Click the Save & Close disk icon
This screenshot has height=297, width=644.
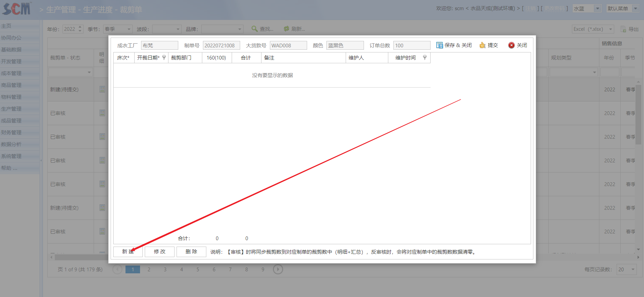point(439,45)
